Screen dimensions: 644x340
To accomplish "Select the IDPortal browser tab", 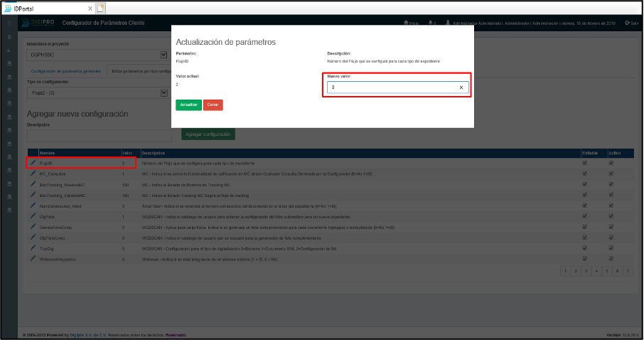I will click(x=48, y=8).
